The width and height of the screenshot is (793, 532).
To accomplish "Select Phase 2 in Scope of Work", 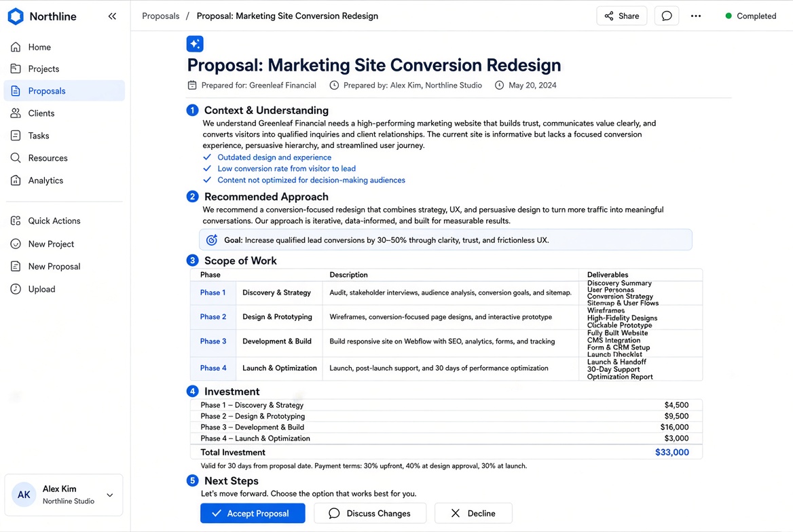I will point(213,317).
